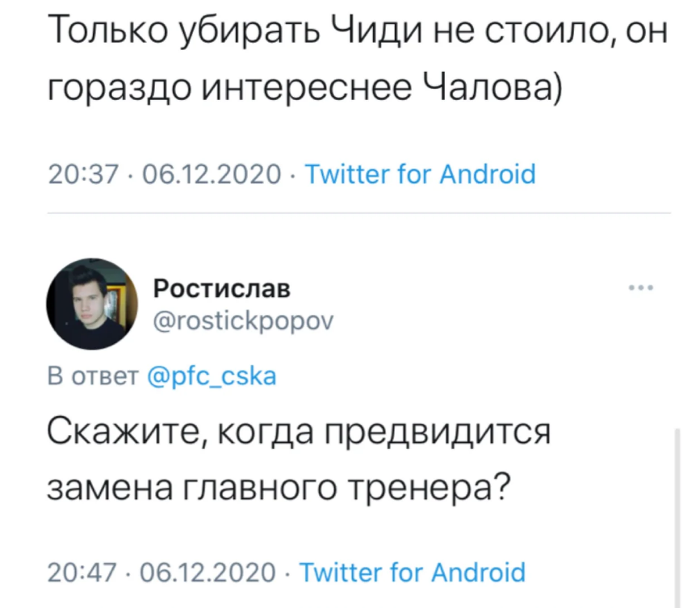The height and width of the screenshot is (608, 700).
Task: Open the 20:37 timestamp
Action: tap(83, 174)
